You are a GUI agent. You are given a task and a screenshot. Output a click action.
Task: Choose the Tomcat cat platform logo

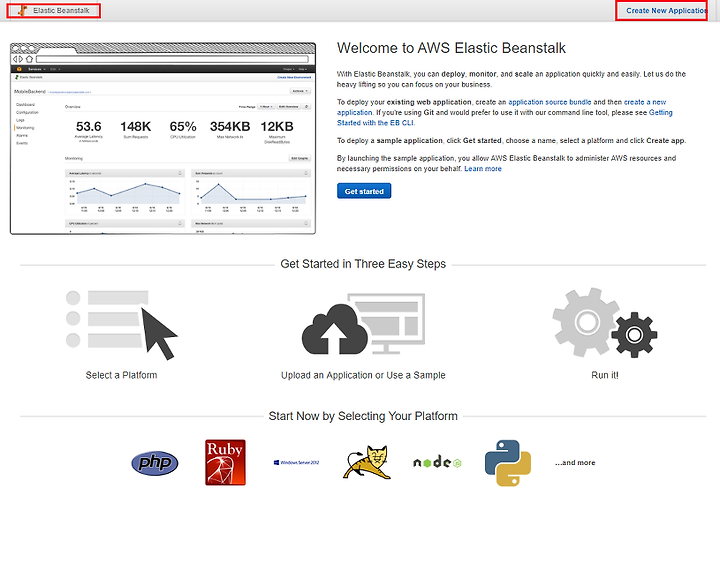(367, 462)
